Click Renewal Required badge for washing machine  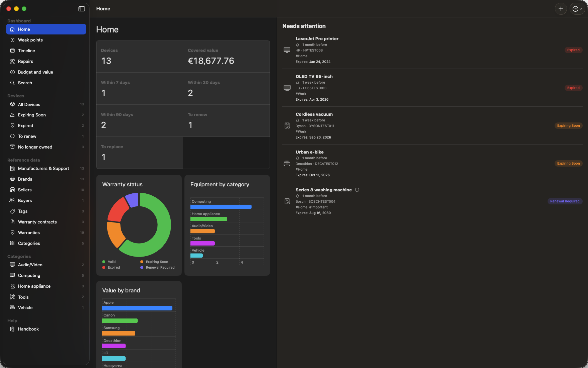coord(565,201)
